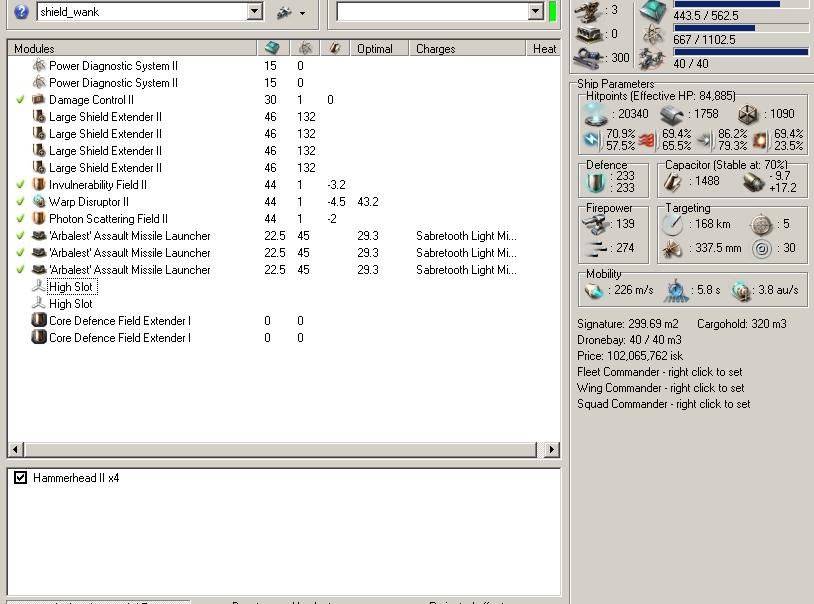Screen dimensions: 814x604
Task: Click the Damage Control II module icon
Action: 39,99
